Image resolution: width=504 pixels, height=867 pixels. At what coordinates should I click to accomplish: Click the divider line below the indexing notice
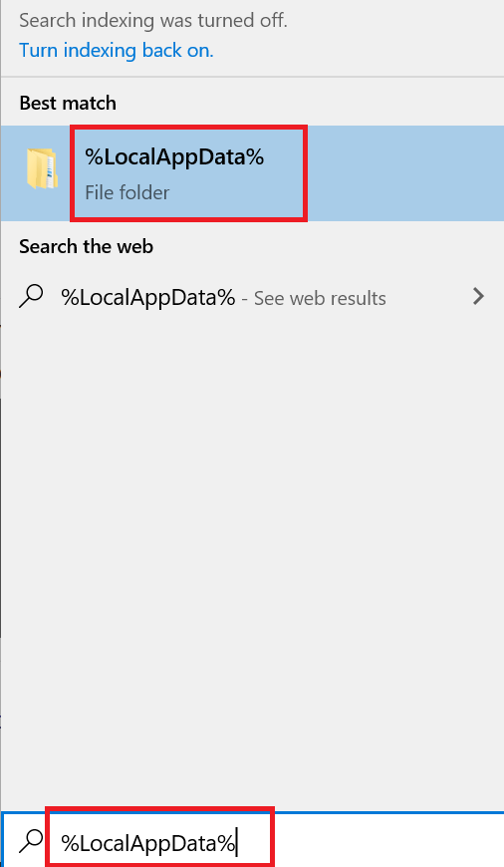coord(252,77)
